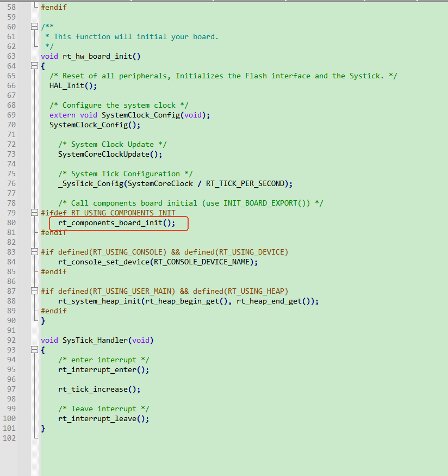
Task: Collapse the comment block fold at line 60
Action: 34,27
